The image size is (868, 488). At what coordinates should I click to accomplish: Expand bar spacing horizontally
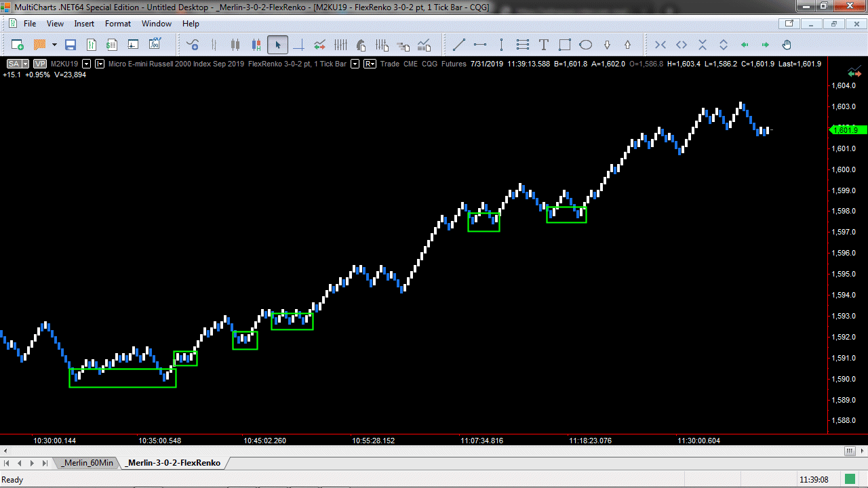pos(682,45)
